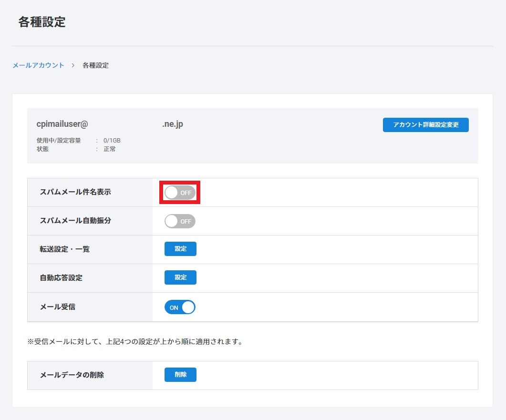Image resolution: width=506 pixels, height=420 pixels.
Task: Toggle the スパムメール件名表示 switch
Action: point(180,193)
